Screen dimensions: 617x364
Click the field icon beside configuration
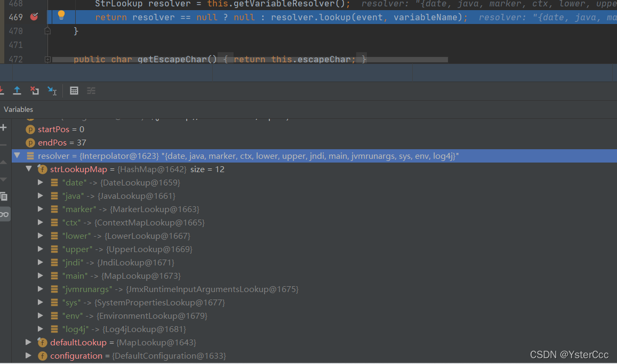tap(43, 356)
